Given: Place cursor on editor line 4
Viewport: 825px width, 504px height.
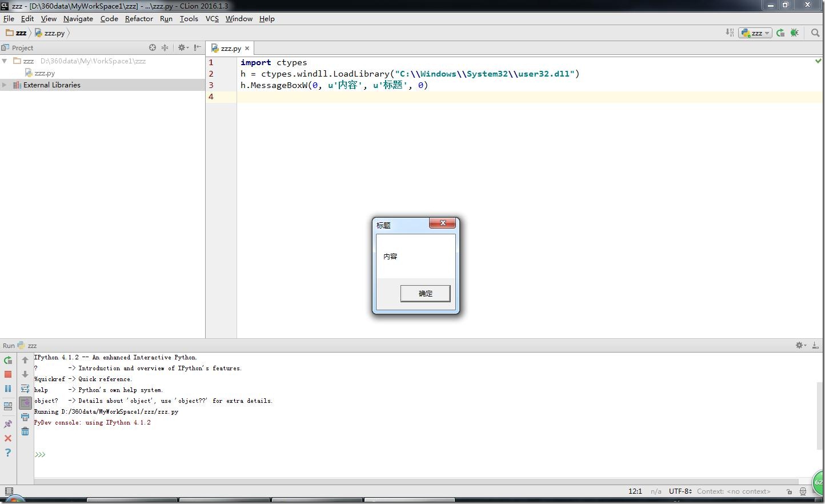Looking at the screenshot, I should click(x=530, y=97).
